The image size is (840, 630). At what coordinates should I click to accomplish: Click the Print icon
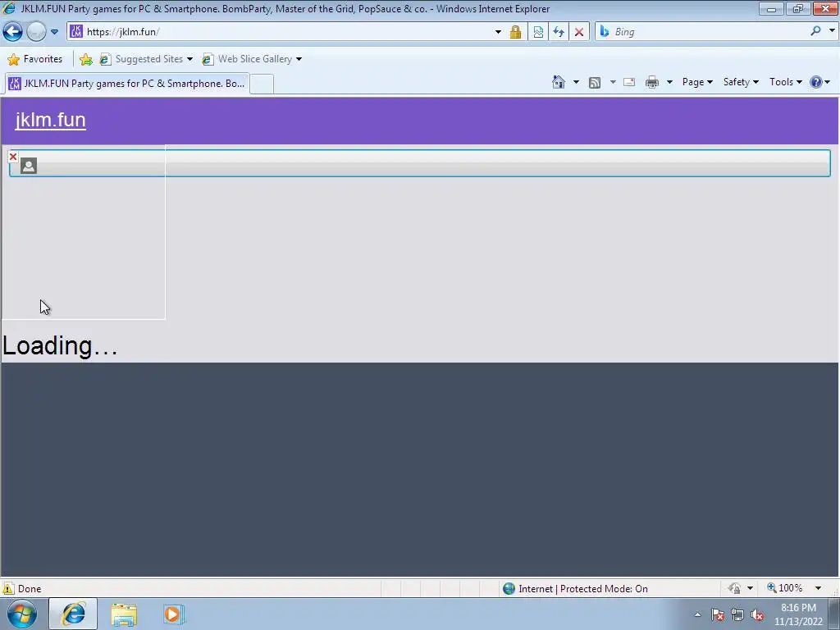(652, 82)
